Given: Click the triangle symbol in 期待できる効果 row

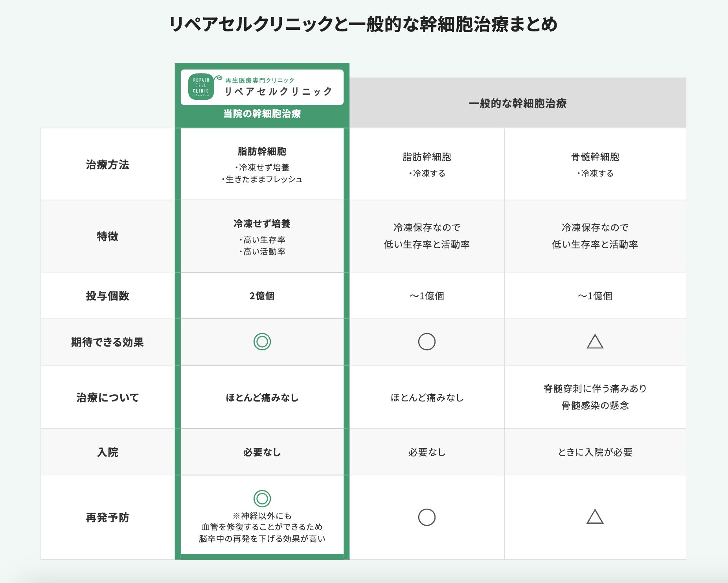Looking at the screenshot, I should tap(595, 342).
